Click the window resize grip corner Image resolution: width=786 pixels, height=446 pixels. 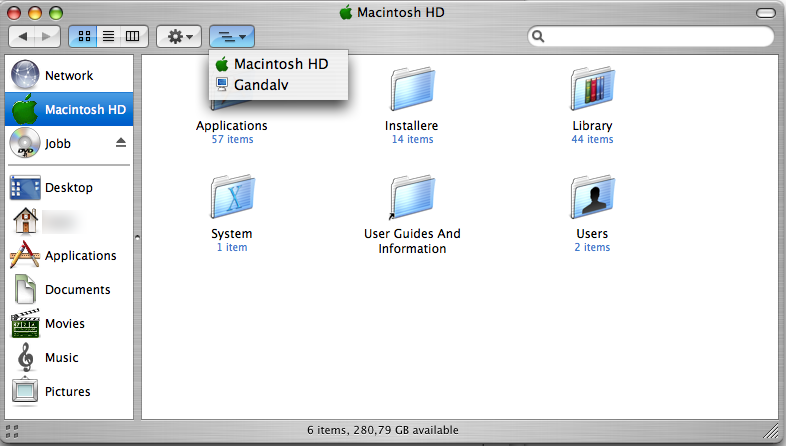[x=770, y=430]
